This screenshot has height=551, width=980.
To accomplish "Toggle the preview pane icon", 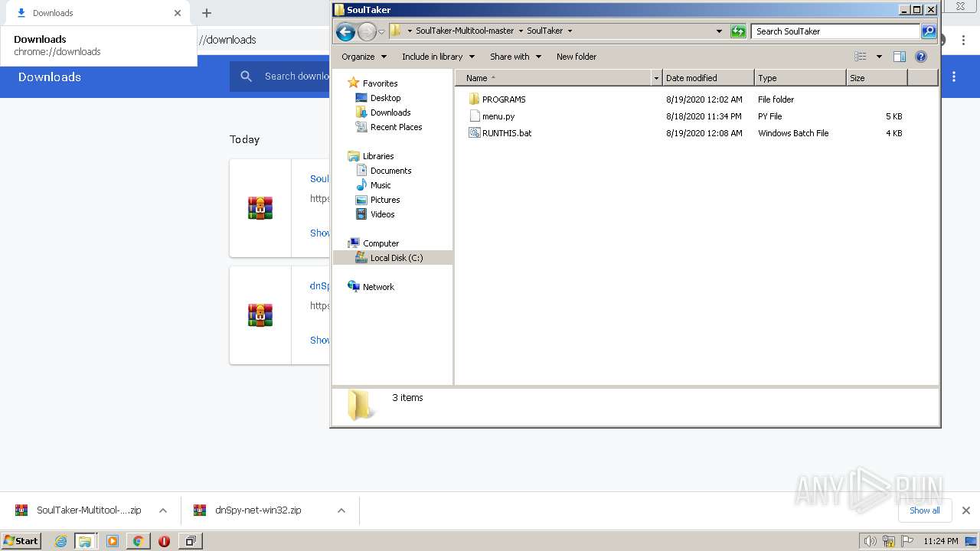I will pos(900,57).
